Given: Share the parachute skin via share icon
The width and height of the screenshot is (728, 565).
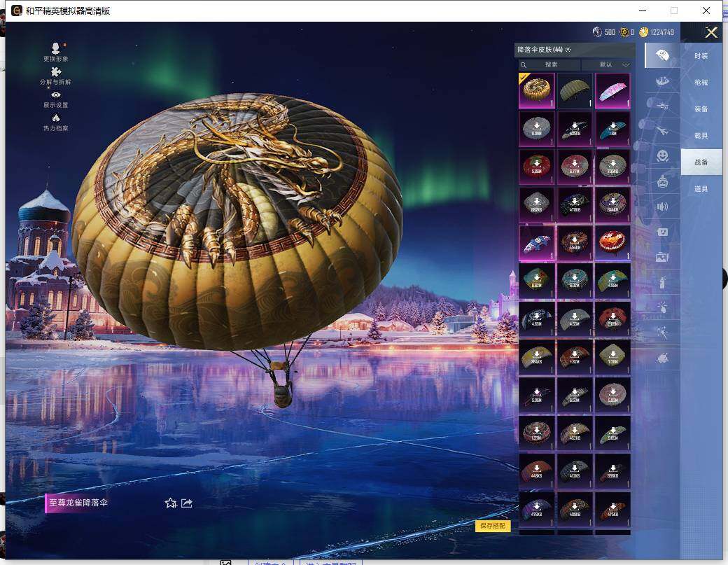Looking at the screenshot, I should (x=187, y=503).
